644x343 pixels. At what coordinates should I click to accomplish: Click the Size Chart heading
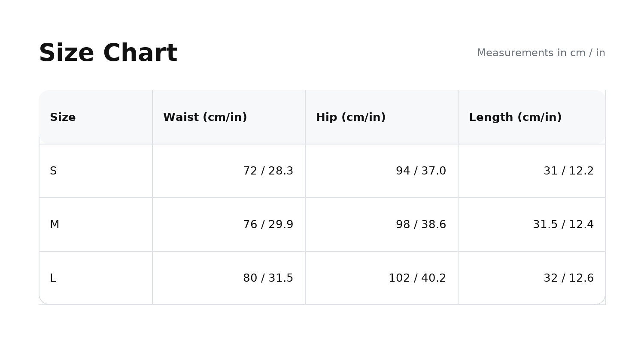pyautogui.click(x=108, y=53)
